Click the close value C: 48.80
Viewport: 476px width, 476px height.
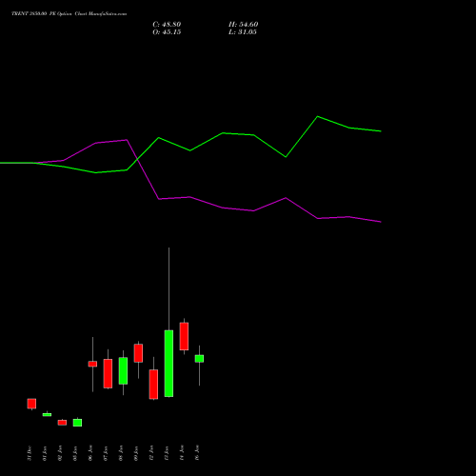[x=167, y=25]
